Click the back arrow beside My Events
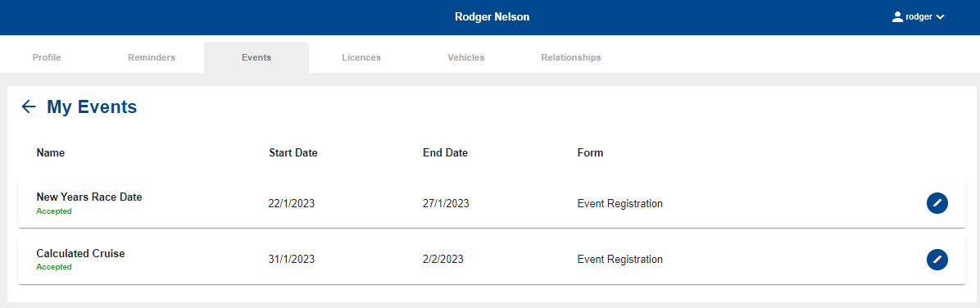This screenshot has height=308, width=980. tap(29, 106)
